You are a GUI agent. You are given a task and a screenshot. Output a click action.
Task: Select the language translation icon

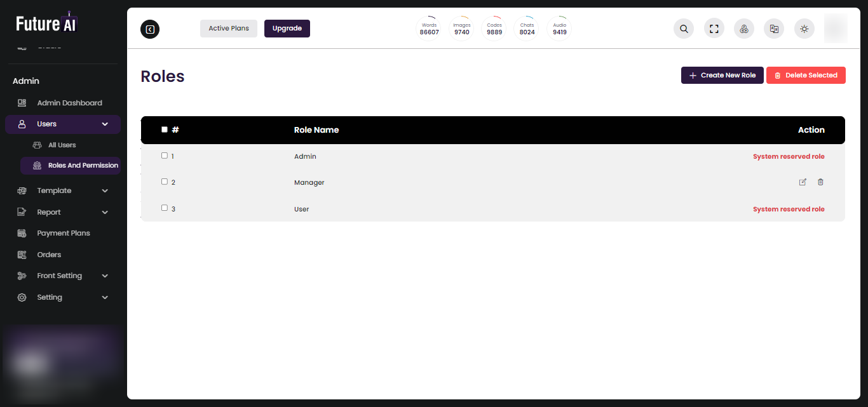pos(773,29)
